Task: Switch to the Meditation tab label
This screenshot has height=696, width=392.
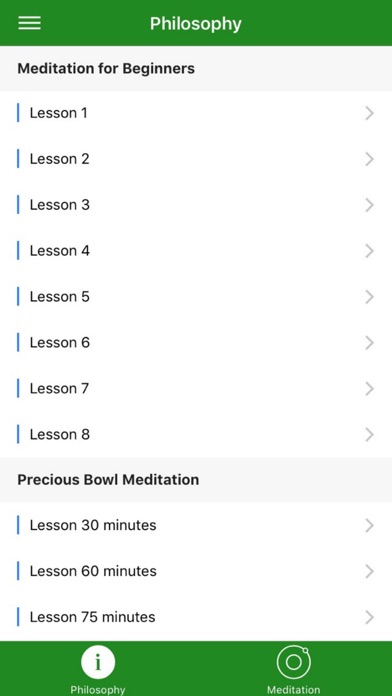Action: click(x=293, y=690)
